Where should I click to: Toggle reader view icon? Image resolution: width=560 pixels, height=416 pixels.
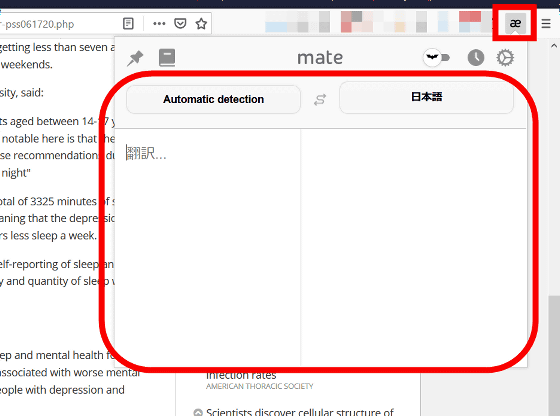coord(128,24)
